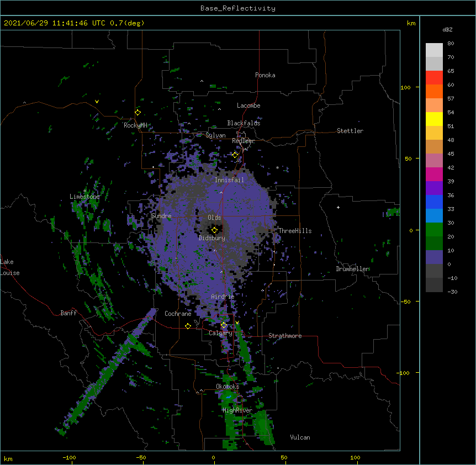Select the Strathmore label
The height and width of the screenshot is (465, 476).
click(285, 336)
